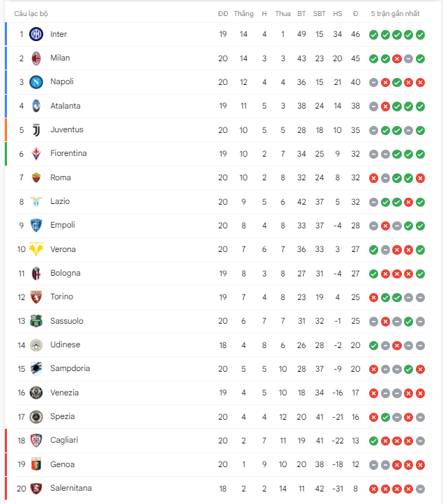The height and width of the screenshot is (504, 443).
Task: Open the Atalanta team link
Action: (x=65, y=106)
